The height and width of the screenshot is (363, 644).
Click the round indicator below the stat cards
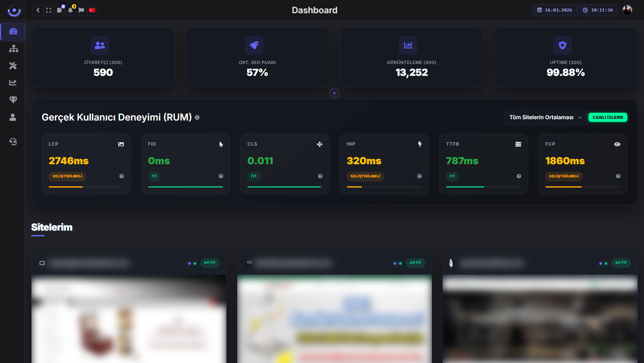pyautogui.click(x=334, y=93)
